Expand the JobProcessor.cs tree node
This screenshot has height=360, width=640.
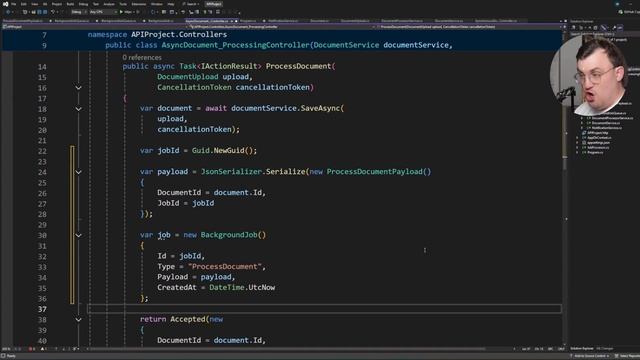(x=578, y=147)
